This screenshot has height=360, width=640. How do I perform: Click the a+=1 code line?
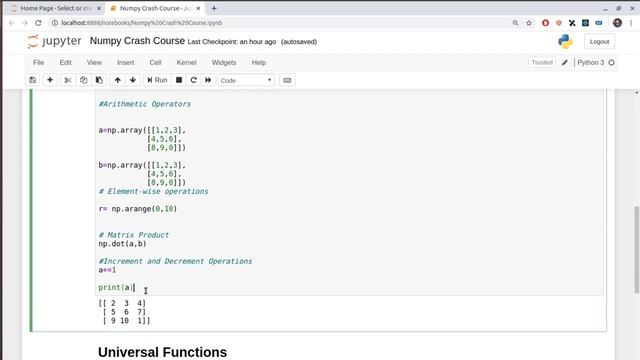point(107,270)
